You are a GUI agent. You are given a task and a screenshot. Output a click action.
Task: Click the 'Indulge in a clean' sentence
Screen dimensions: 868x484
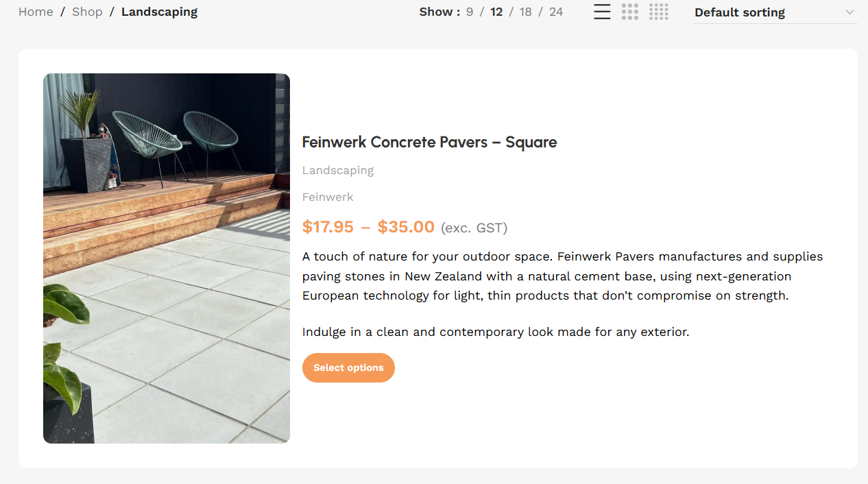[496, 332]
